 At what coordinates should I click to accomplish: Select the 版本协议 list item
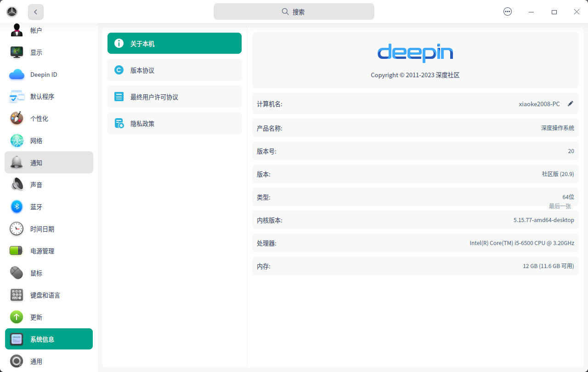[x=175, y=69]
